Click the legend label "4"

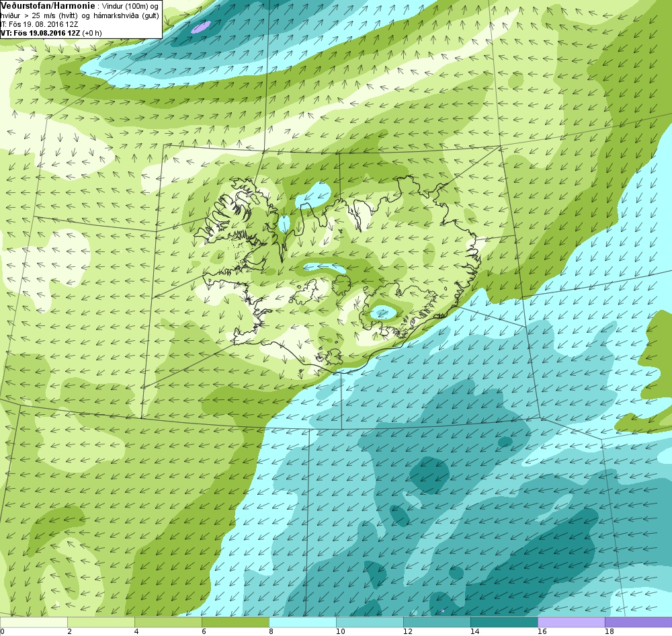coord(136,631)
